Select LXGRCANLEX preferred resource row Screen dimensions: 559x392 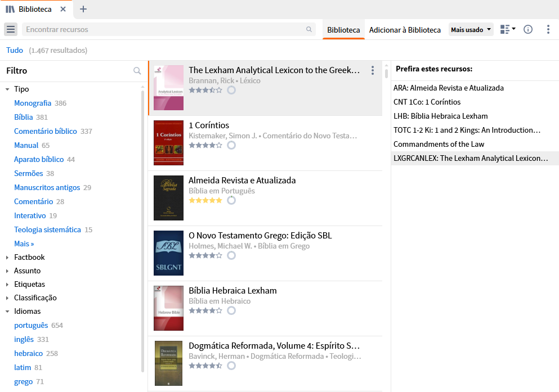[475, 158]
